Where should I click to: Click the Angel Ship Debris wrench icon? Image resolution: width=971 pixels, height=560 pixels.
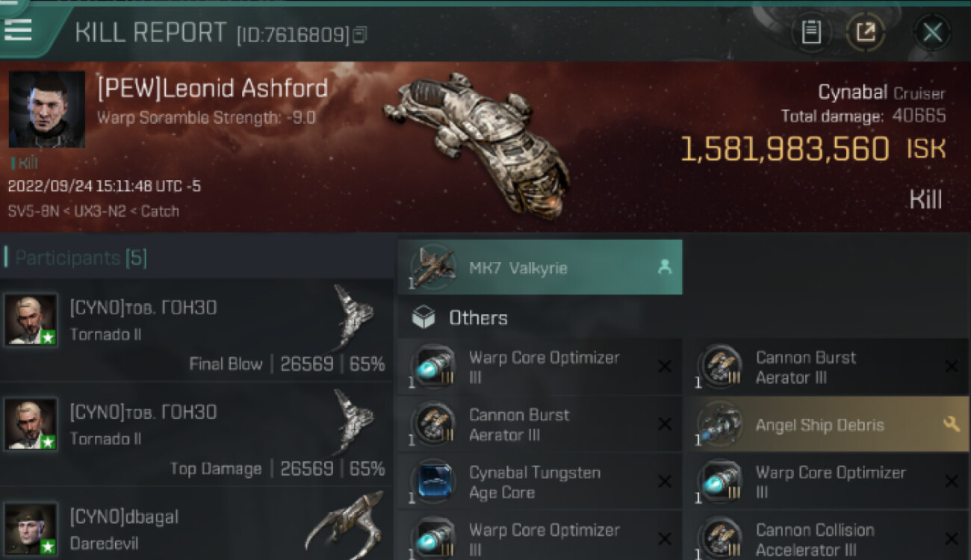951,424
